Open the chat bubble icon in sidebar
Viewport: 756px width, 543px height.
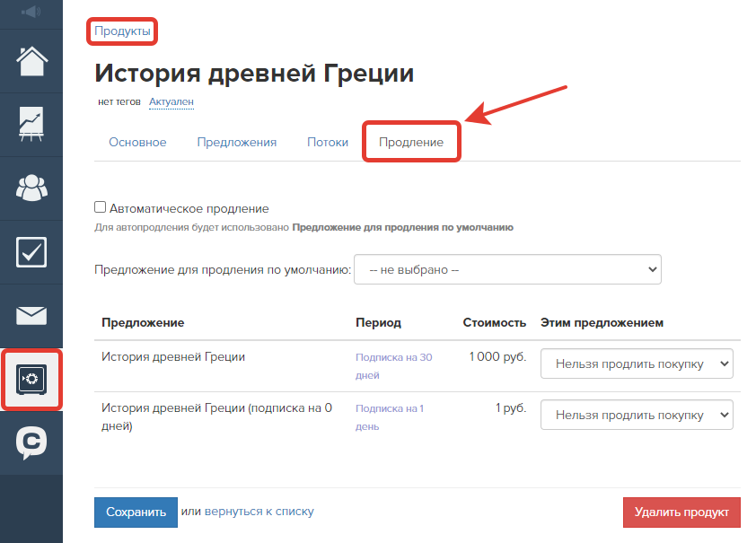click(31, 442)
